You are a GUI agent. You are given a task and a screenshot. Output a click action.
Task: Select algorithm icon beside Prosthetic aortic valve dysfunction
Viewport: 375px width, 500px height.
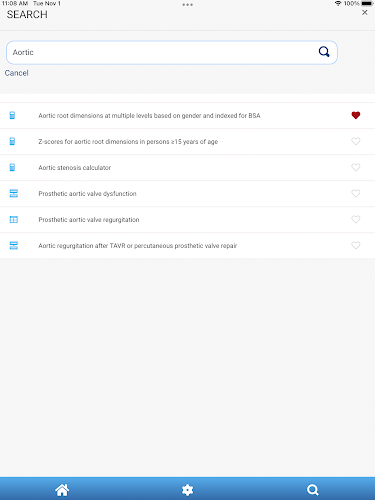tap(14, 193)
